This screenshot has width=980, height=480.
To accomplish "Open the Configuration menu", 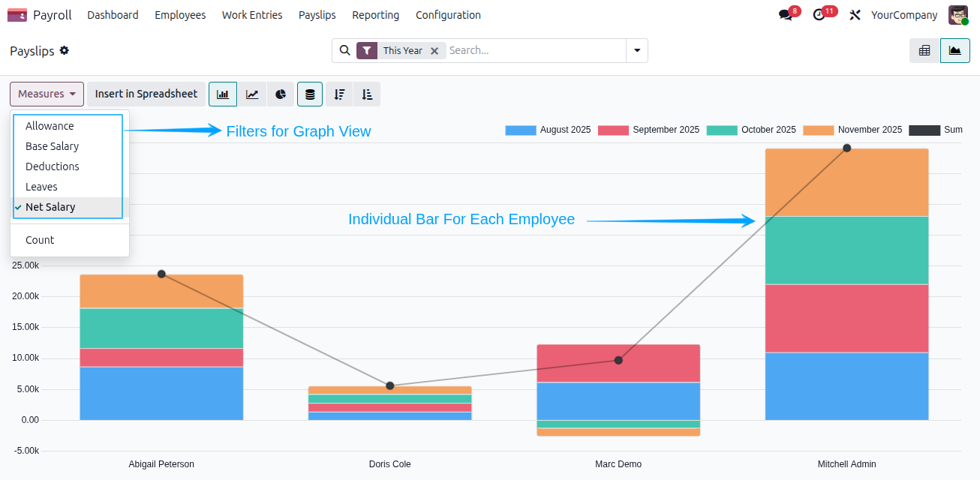I will coord(448,15).
